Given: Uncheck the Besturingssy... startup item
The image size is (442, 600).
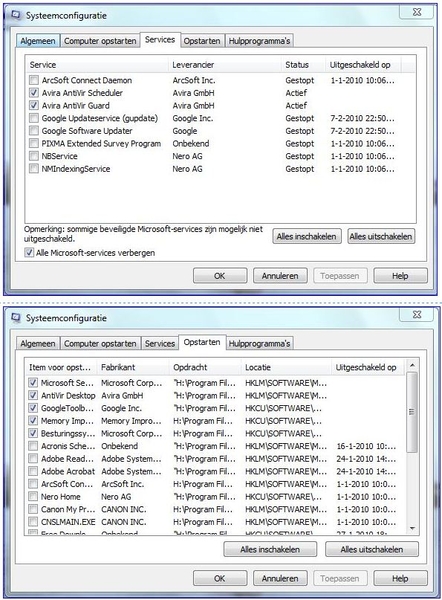Looking at the screenshot, I should [33, 433].
